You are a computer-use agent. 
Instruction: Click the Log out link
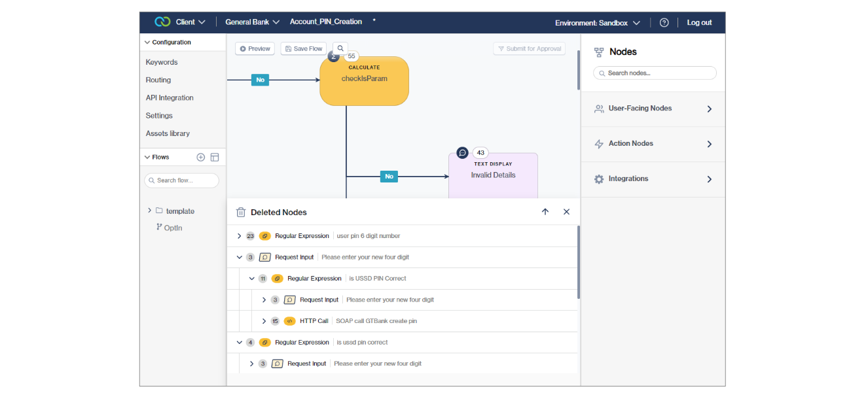(x=699, y=22)
